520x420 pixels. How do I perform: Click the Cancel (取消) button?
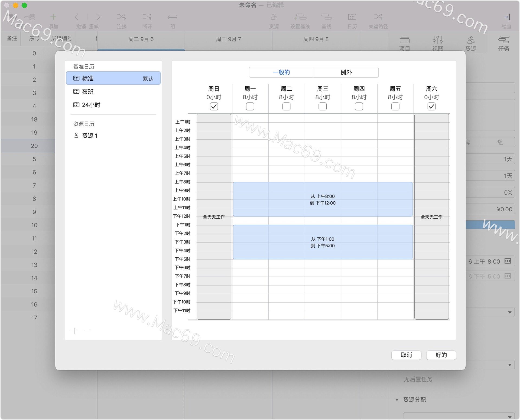click(x=406, y=355)
